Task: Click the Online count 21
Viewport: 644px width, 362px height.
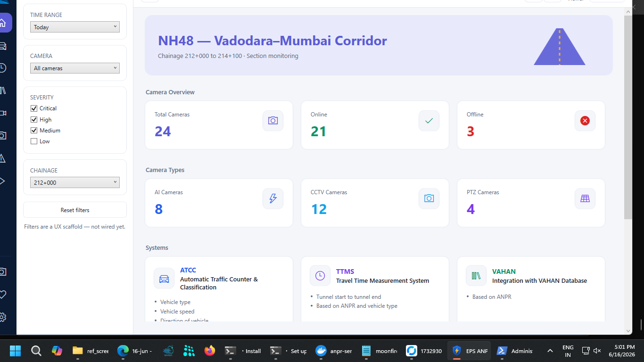Action: [x=319, y=131]
